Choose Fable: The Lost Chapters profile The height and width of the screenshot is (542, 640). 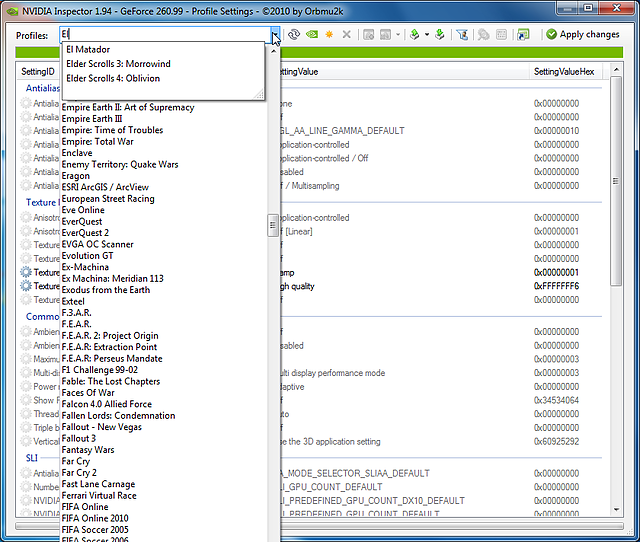(111, 382)
